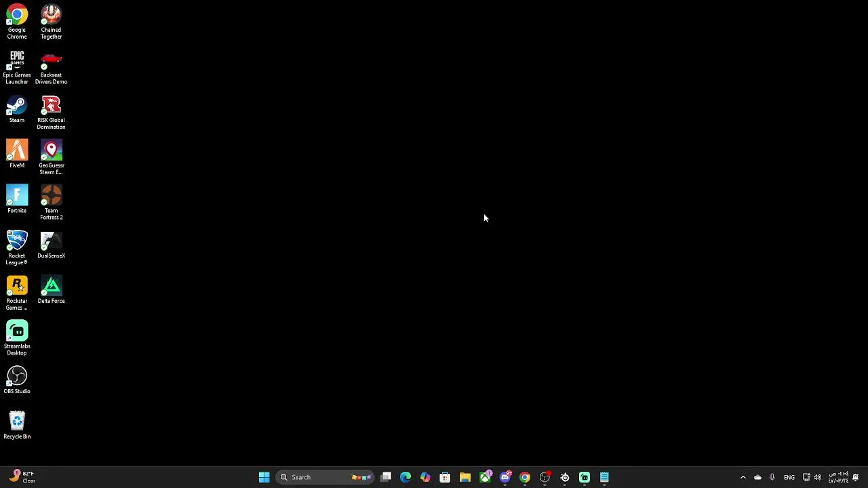
Task: Change the ENG input language
Action: pyautogui.click(x=789, y=477)
